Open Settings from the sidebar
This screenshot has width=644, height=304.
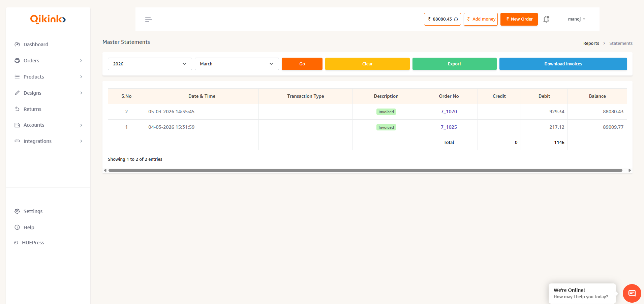pyautogui.click(x=33, y=211)
